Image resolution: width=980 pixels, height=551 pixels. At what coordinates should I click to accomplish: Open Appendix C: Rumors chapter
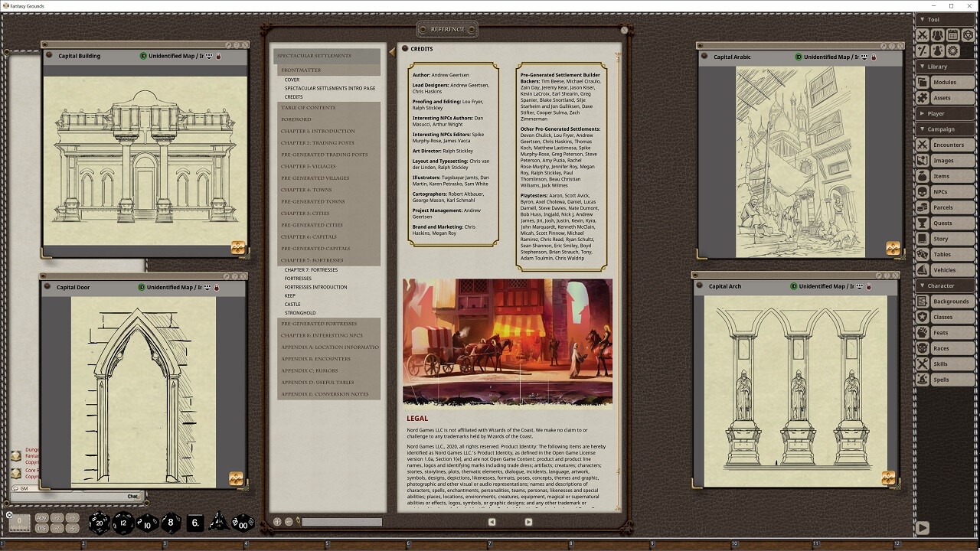309,370
